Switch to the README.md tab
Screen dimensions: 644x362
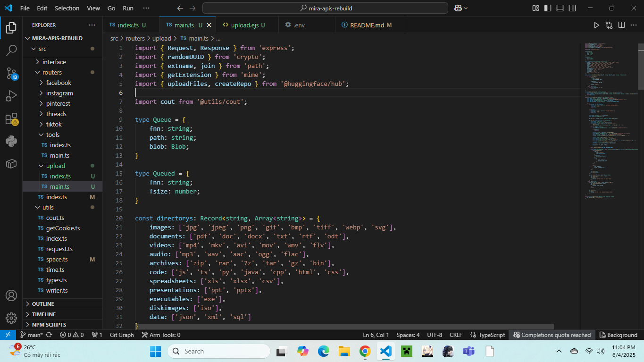coord(368,25)
